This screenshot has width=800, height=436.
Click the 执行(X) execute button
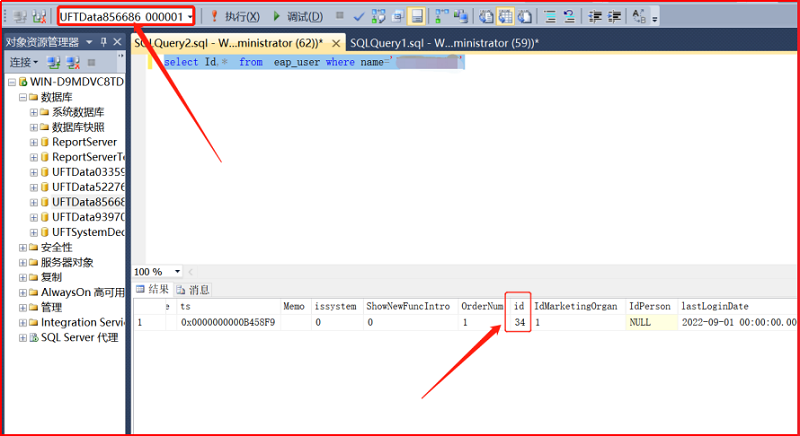tap(235, 17)
